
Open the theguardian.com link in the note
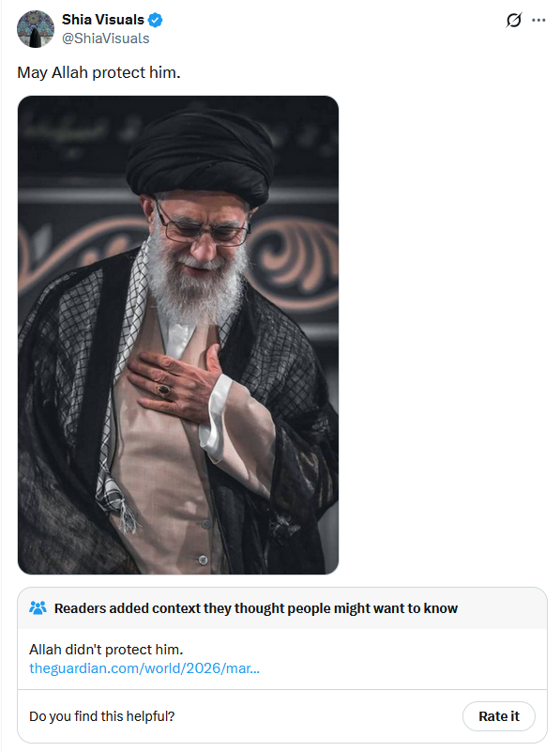pos(144,668)
